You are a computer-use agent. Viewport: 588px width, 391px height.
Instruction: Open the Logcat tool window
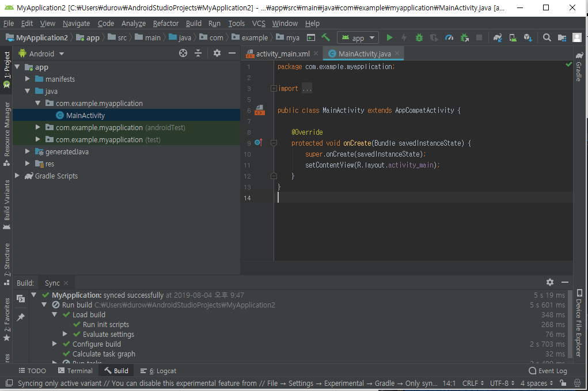coord(158,371)
